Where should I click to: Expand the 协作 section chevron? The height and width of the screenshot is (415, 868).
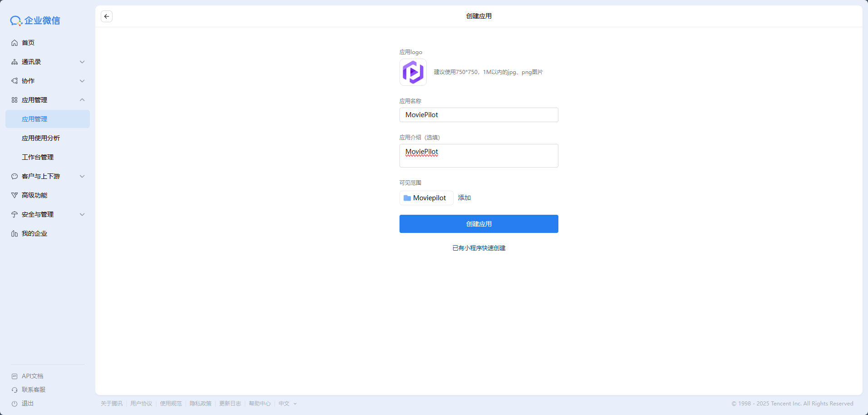click(x=82, y=81)
